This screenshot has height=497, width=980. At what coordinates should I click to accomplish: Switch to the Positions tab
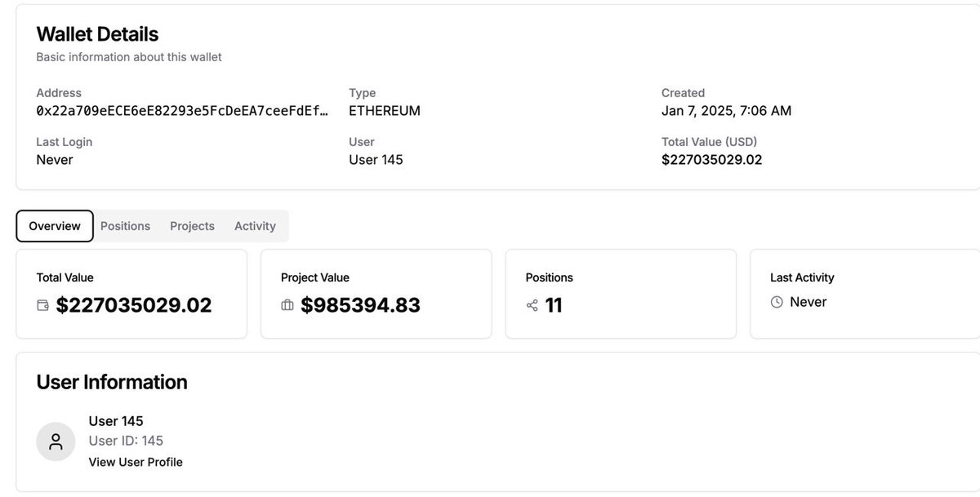click(125, 226)
